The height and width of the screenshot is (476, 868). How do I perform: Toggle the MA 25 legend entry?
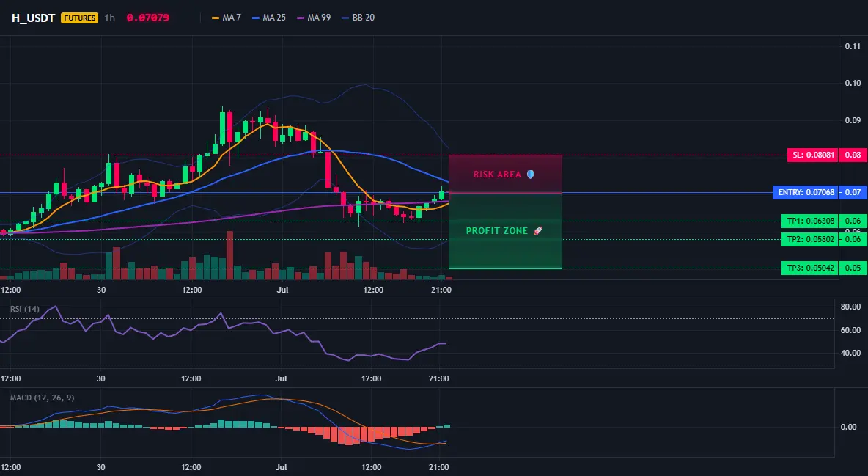[x=269, y=18]
